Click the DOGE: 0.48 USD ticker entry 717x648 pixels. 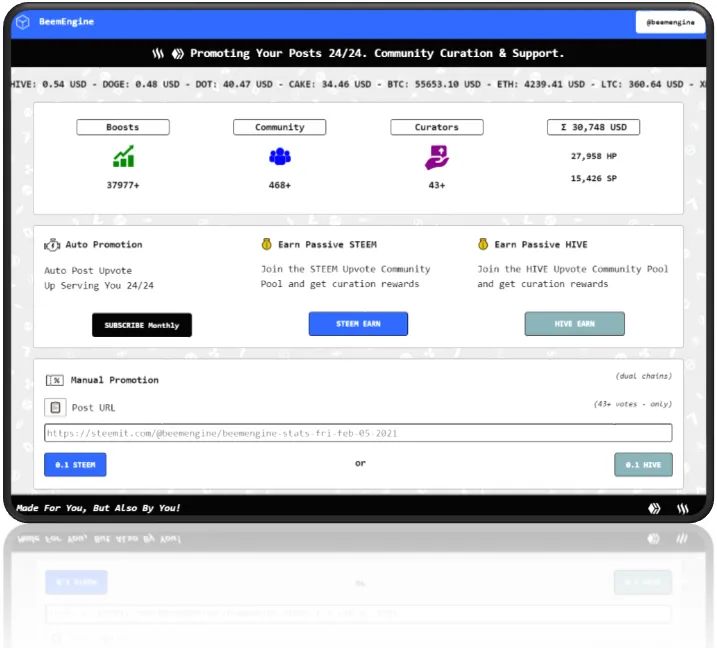(141, 85)
